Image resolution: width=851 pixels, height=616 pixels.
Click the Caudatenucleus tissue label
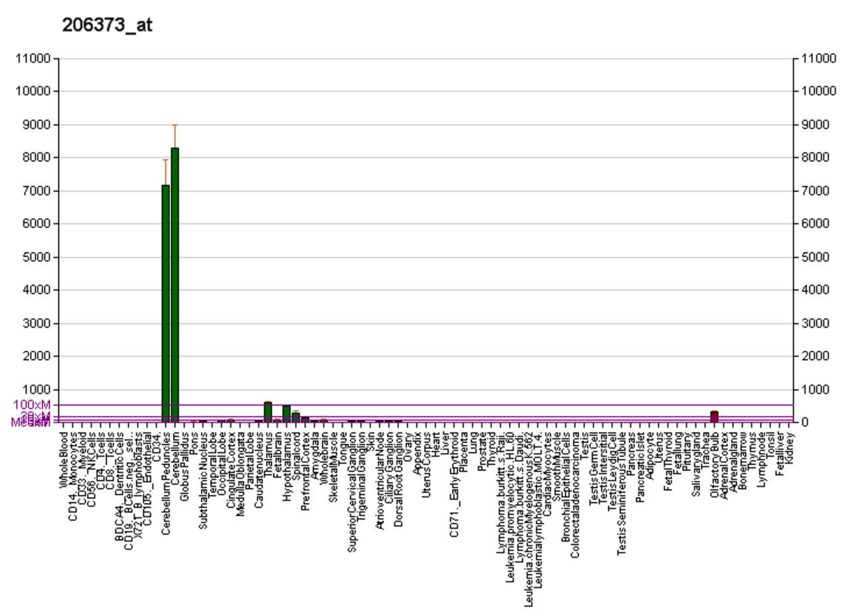[x=259, y=468]
